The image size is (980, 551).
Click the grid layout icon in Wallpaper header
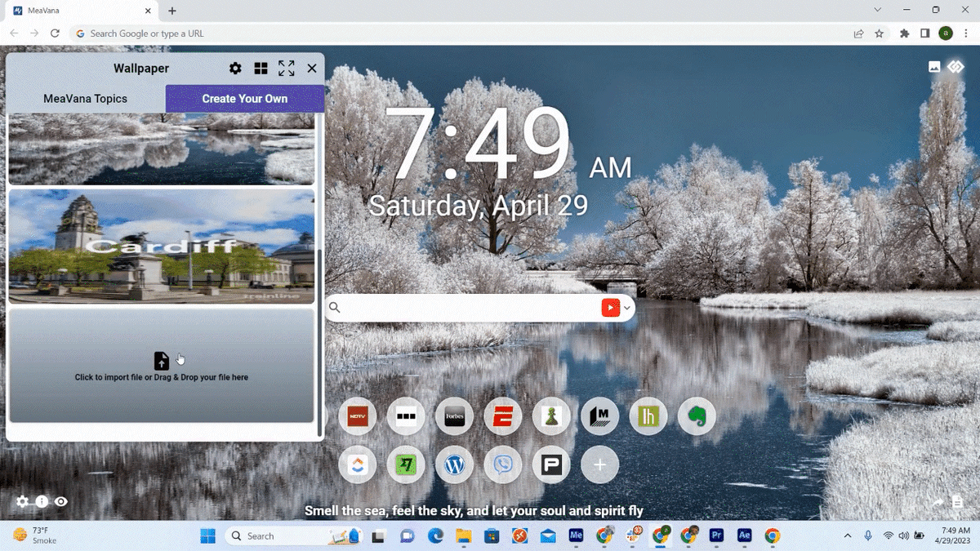(261, 68)
